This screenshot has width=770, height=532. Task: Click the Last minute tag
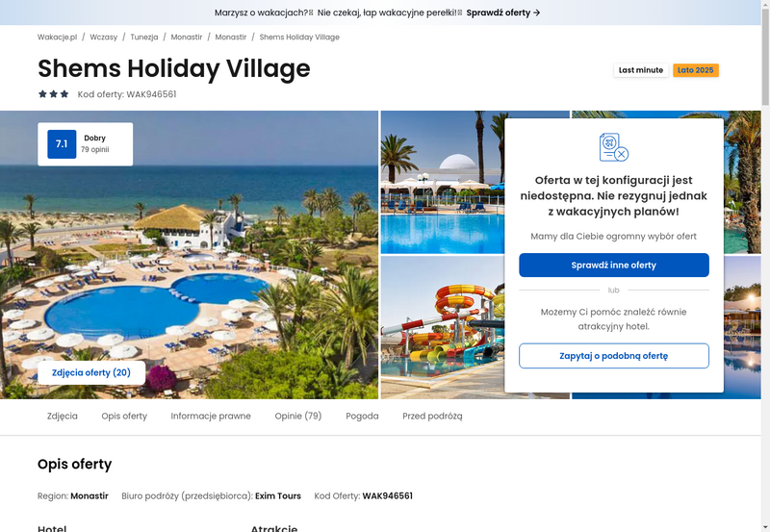(641, 70)
